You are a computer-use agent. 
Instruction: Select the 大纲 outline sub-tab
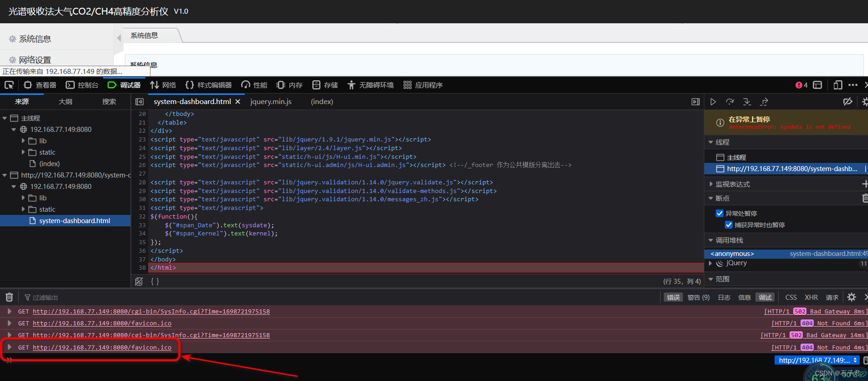click(x=65, y=101)
